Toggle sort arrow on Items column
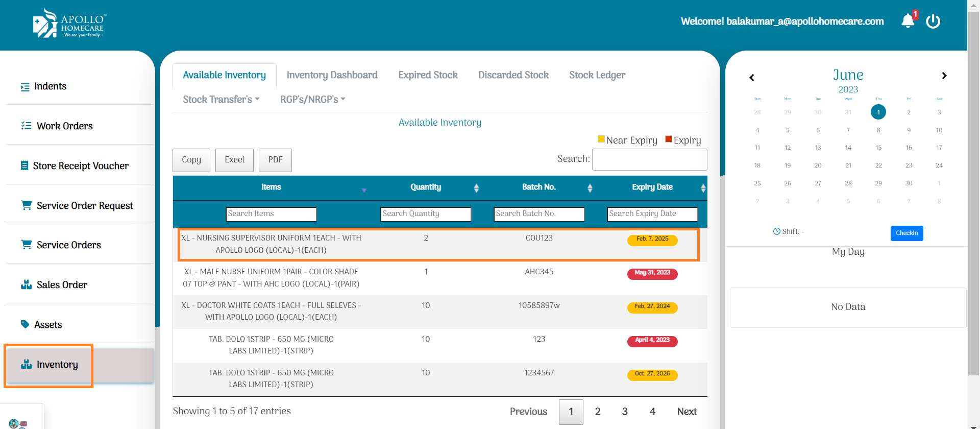The height and width of the screenshot is (429, 980). 364,190
